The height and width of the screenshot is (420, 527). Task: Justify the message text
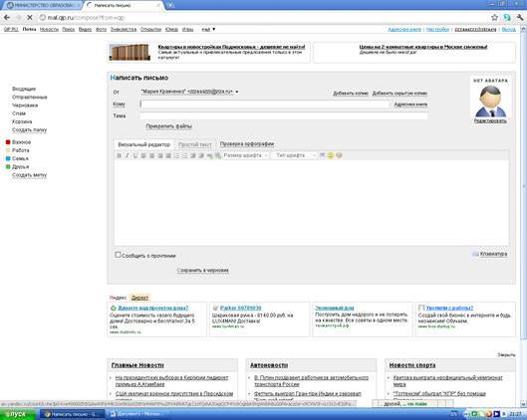pos(168,155)
